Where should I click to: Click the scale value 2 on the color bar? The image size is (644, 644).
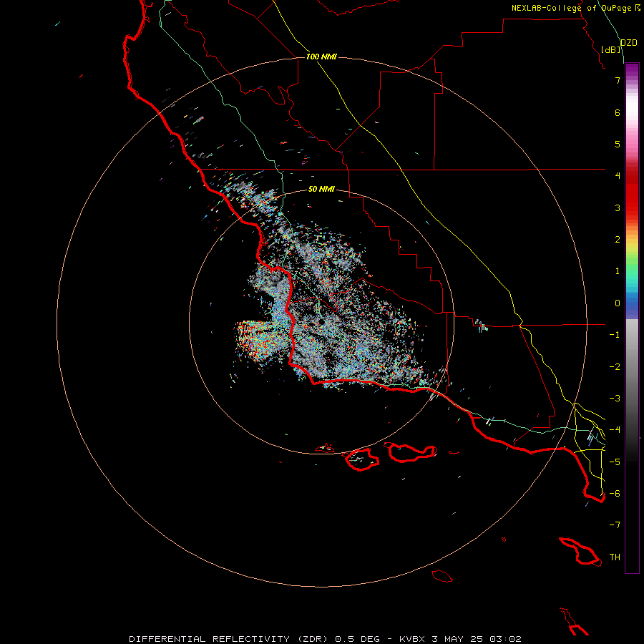coord(618,240)
